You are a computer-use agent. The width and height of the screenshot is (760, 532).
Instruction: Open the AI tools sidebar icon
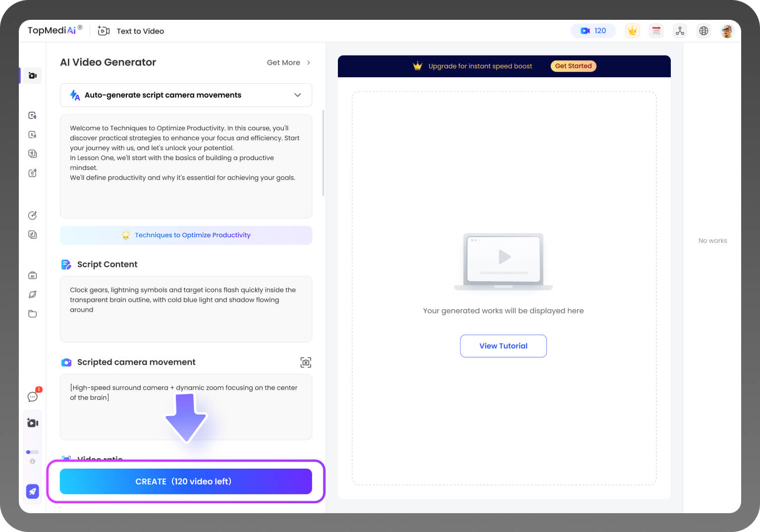point(32,275)
